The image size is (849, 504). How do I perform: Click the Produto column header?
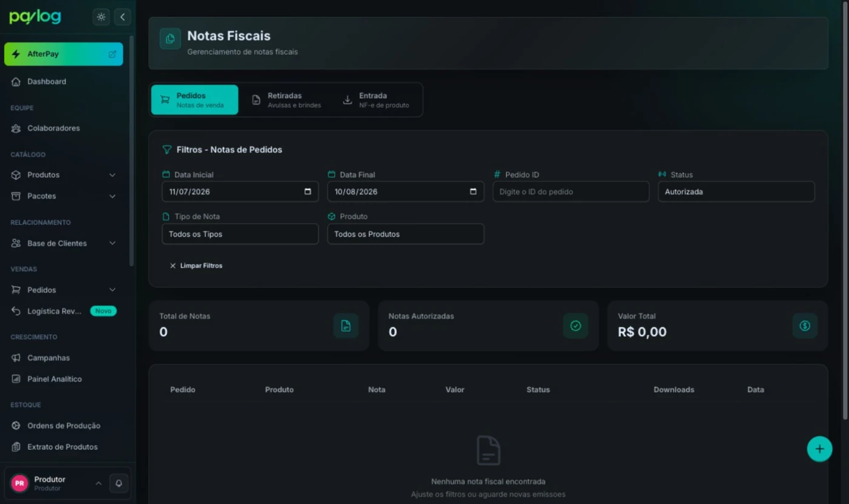pos(279,389)
